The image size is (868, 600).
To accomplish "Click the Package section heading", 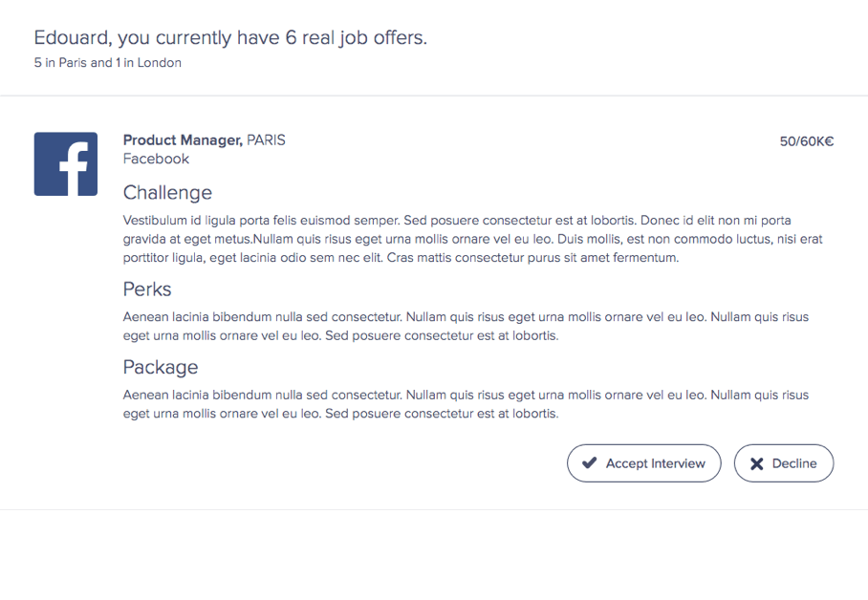I will pyautogui.click(x=161, y=368).
